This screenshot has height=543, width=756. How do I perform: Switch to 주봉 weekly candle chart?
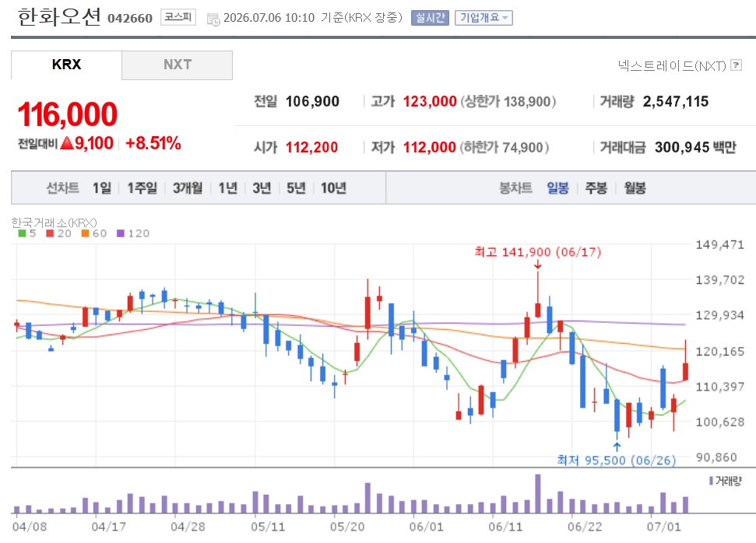pos(596,188)
